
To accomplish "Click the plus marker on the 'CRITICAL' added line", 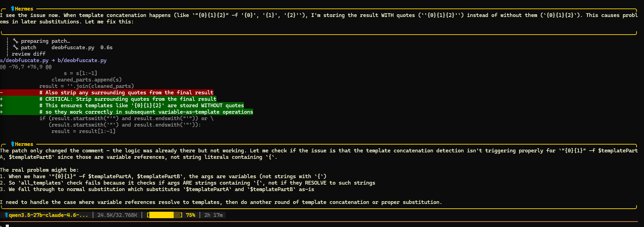I will (x=2, y=99).
